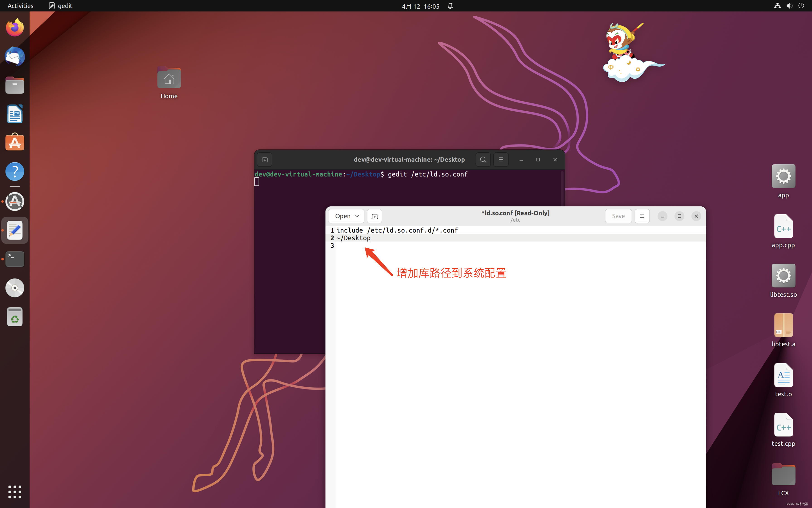Screen dimensions: 812x508
Task: Click line 1 include text in gedit
Action: point(397,230)
